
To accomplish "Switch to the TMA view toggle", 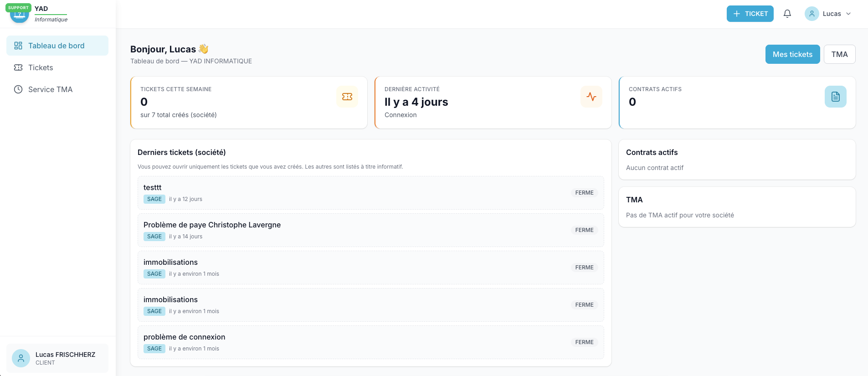I will tap(839, 54).
